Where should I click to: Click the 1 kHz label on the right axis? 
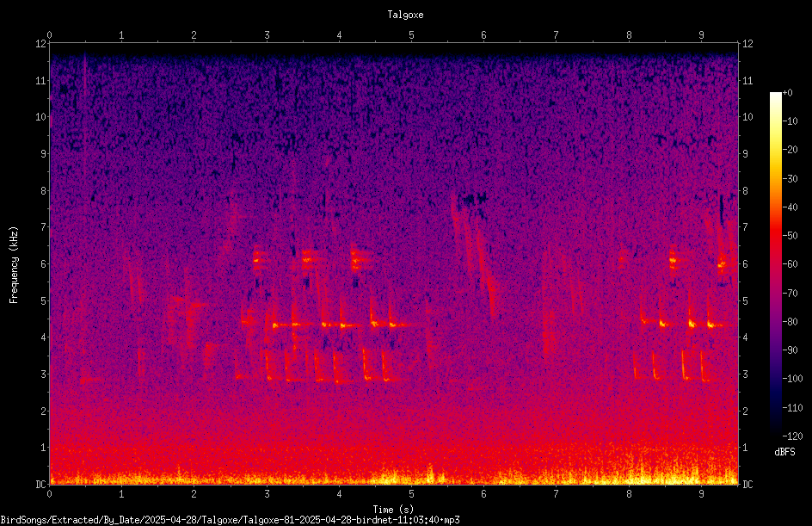point(745,448)
